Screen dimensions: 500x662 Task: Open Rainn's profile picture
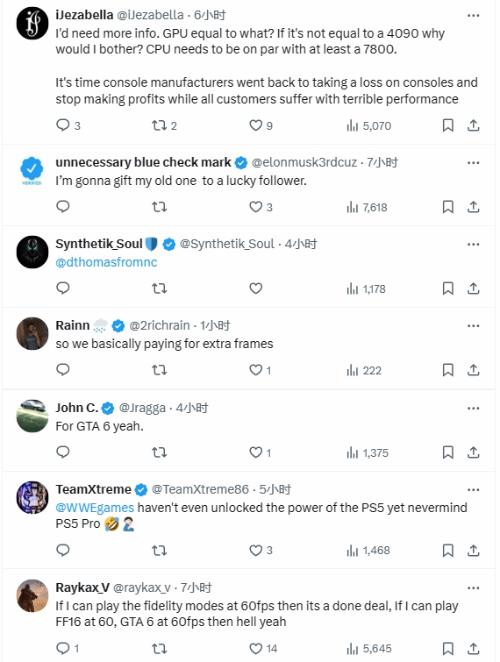(32, 334)
